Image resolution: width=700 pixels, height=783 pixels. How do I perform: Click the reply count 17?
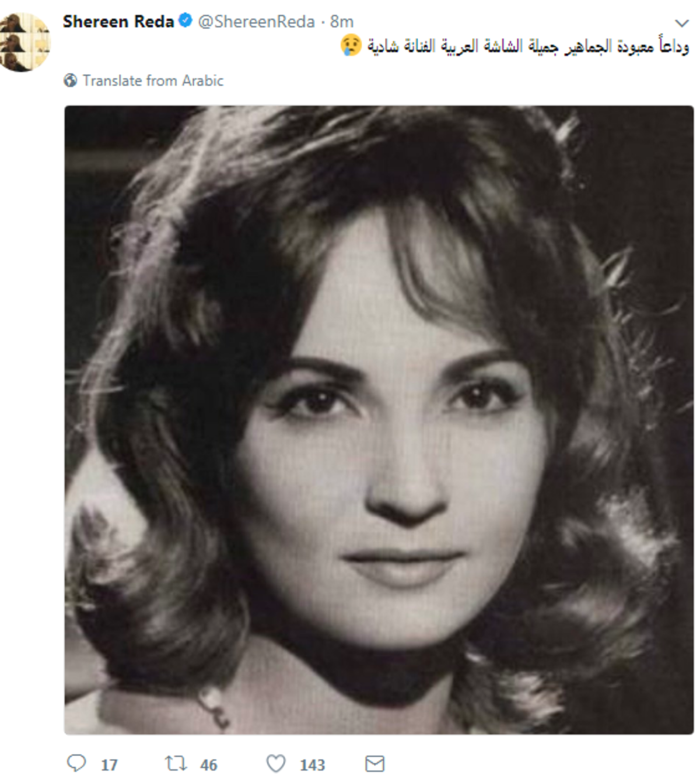pyautogui.click(x=109, y=764)
